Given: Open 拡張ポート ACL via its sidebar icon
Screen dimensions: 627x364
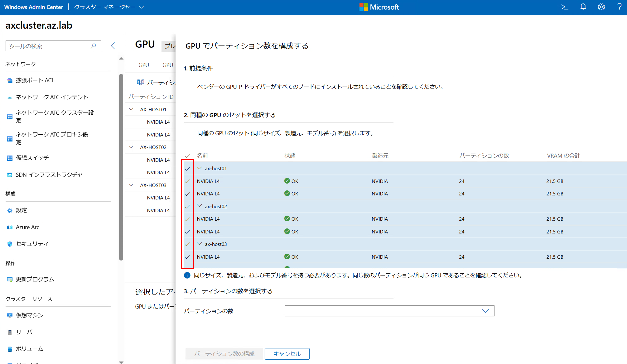Looking at the screenshot, I should (x=10, y=80).
